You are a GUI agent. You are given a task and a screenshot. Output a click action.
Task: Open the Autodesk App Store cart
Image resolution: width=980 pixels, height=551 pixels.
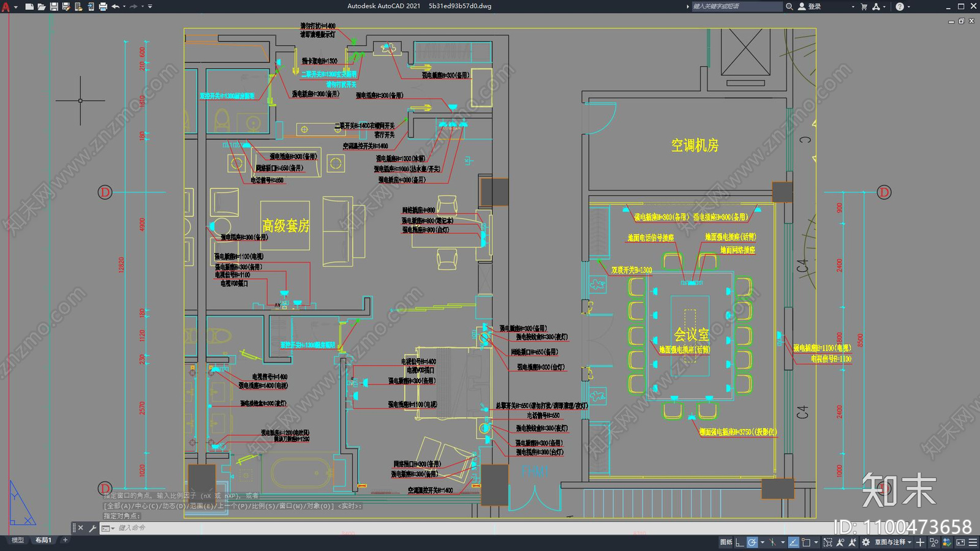pyautogui.click(x=864, y=7)
